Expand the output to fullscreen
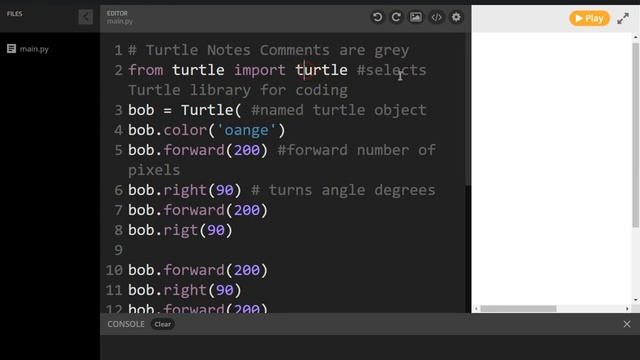The height and width of the screenshot is (360, 640). [623, 18]
